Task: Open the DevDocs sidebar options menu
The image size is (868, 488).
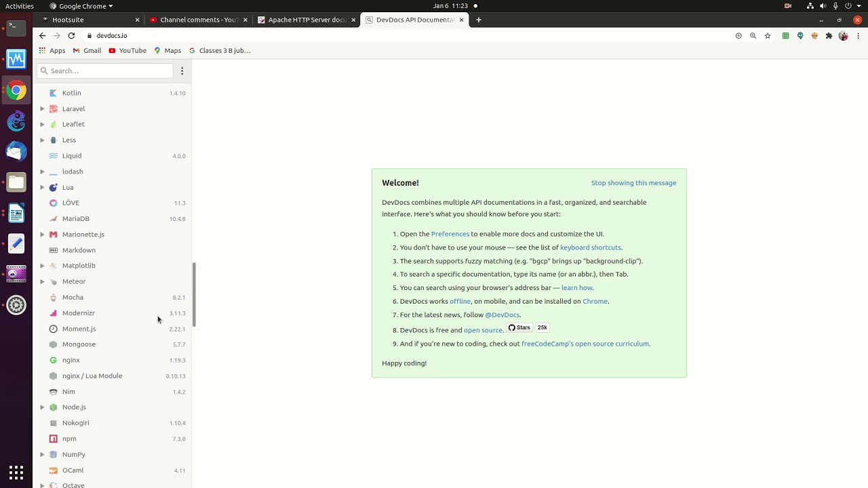Action: pyautogui.click(x=182, y=70)
